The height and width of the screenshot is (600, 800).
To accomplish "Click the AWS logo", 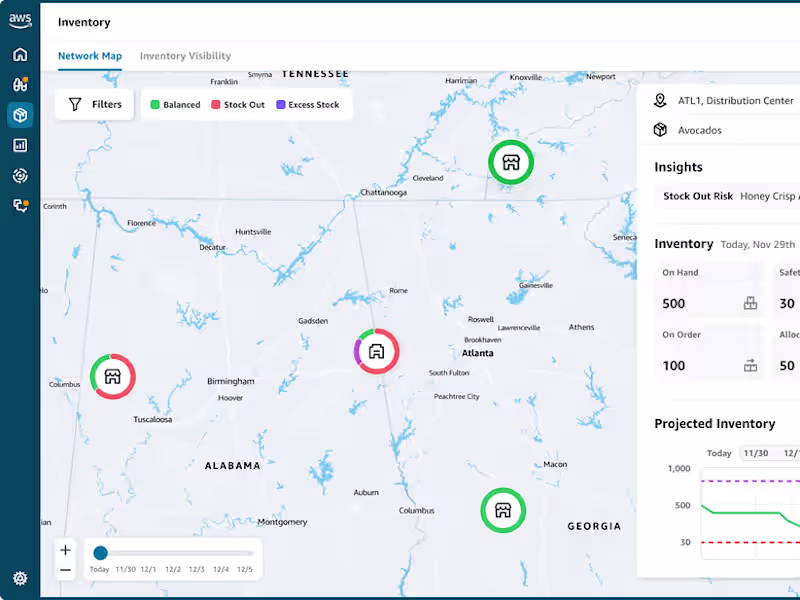I will 20,21.
